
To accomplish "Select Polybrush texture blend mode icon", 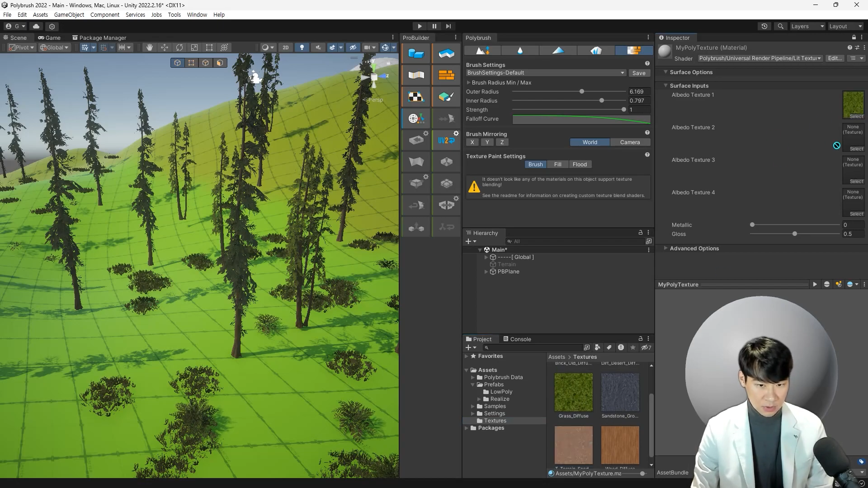I will (x=633, y=51).
